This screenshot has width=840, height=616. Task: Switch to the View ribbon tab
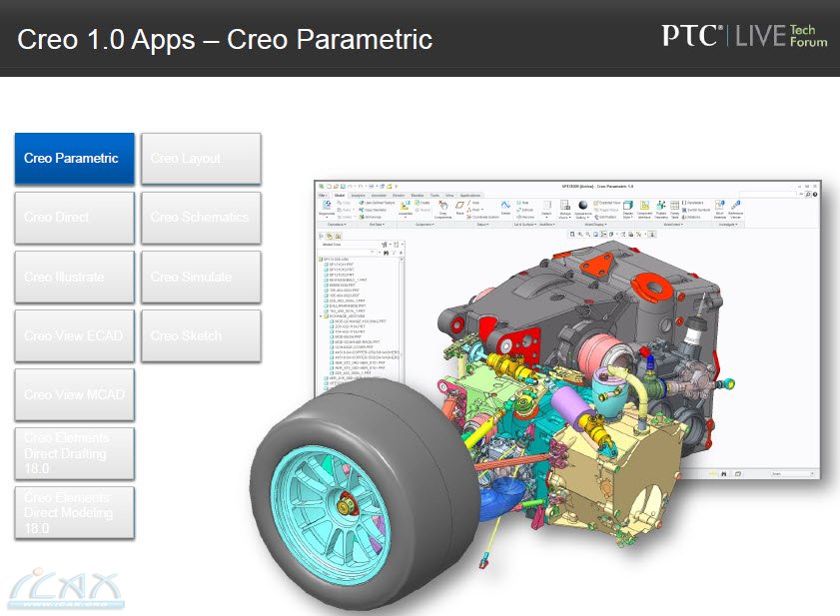click(x=449, y=196)
